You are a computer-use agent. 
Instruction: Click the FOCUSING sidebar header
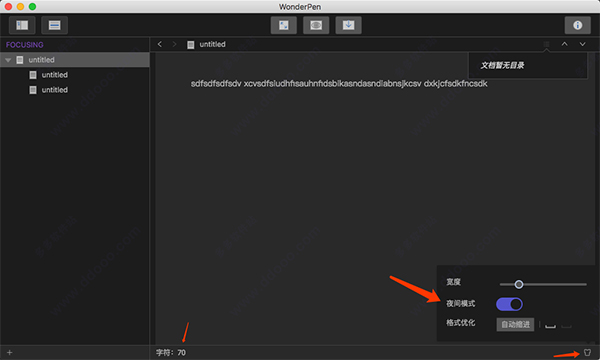24,45
